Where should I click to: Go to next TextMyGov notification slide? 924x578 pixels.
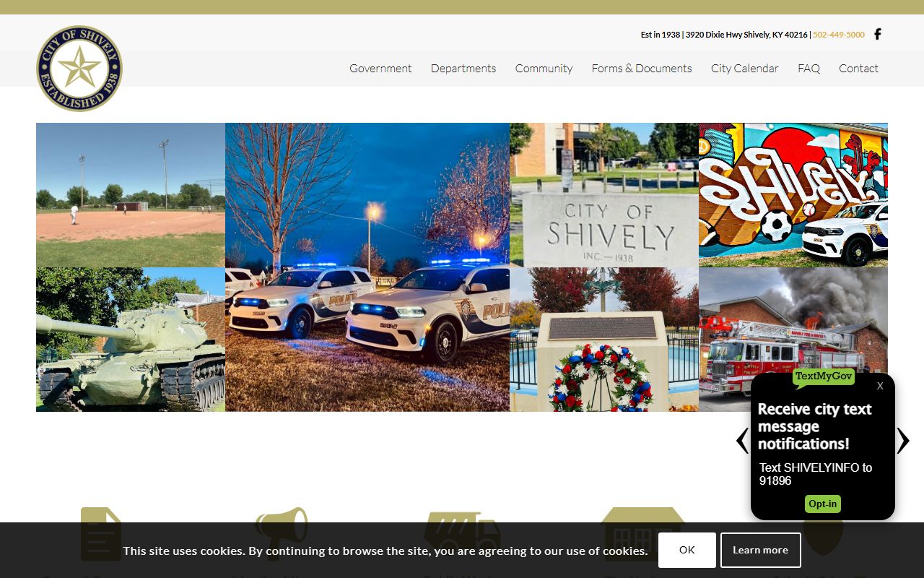tap(903, 441)
